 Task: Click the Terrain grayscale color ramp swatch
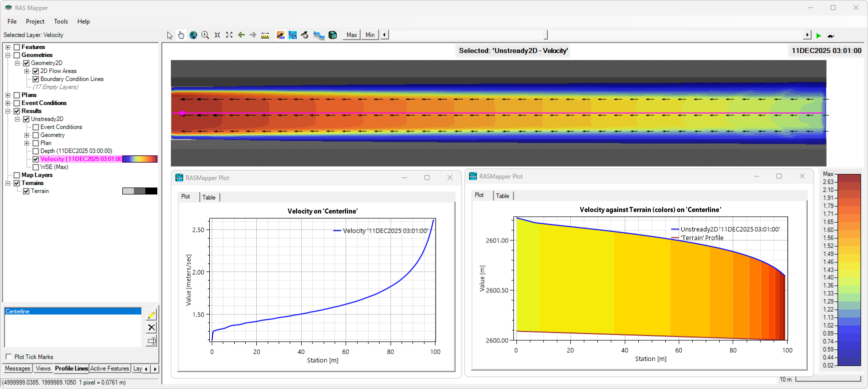(140, 191)
